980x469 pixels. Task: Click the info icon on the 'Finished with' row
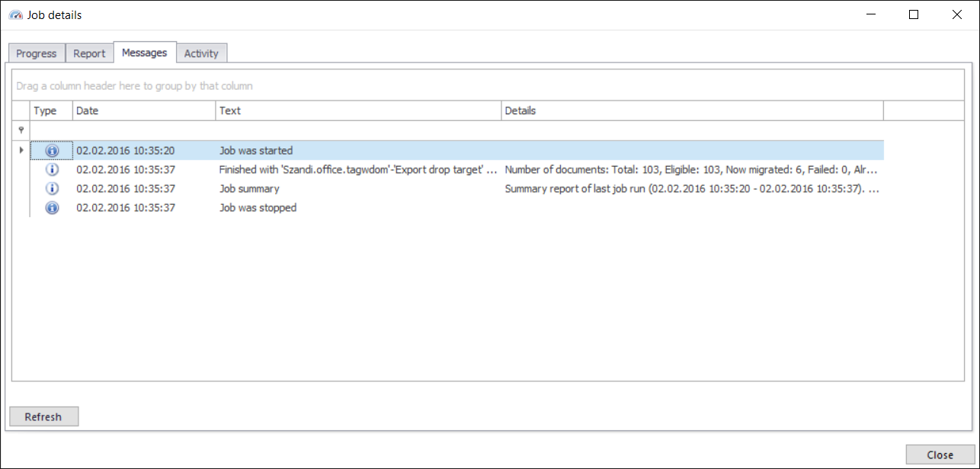click(52, 169)
